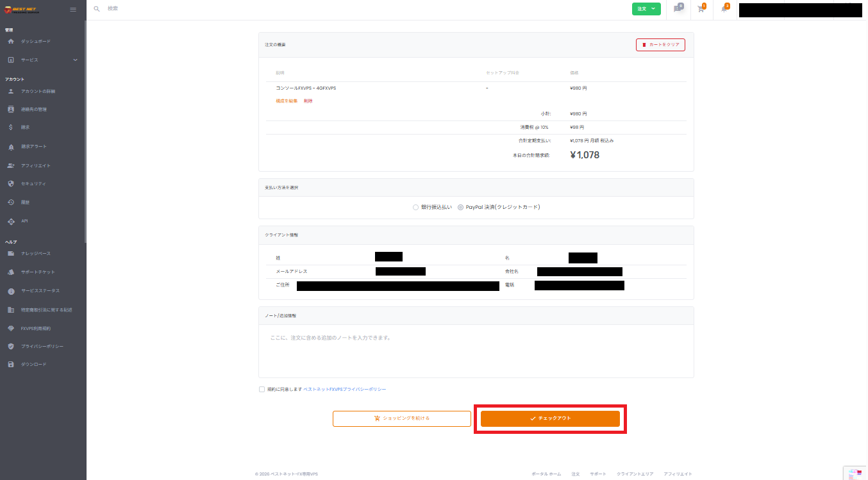Open ダッシュボード home icon in sidebar
Screen dimensions: 868x480
coord(11,42)
